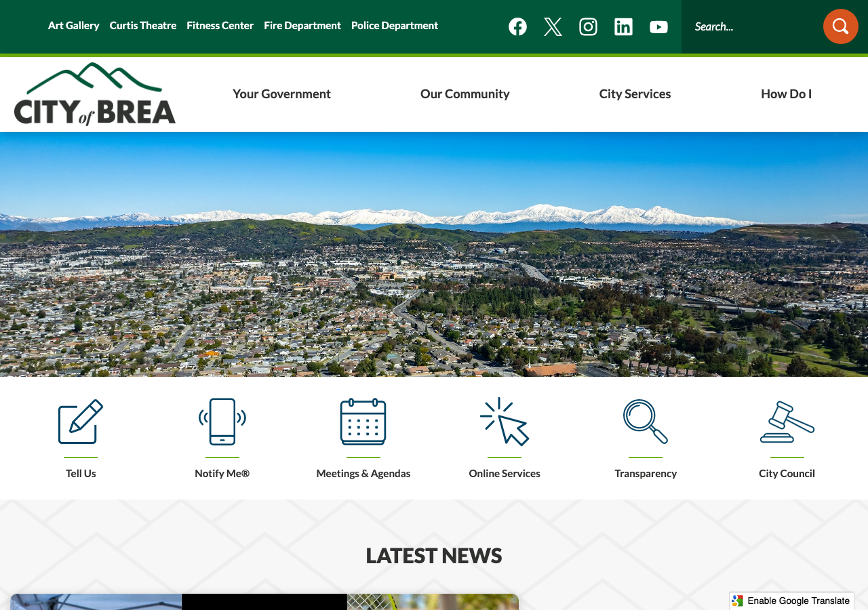Click the City of Brea logo
Screen dimensions: 868x610
tap(95, 94)
